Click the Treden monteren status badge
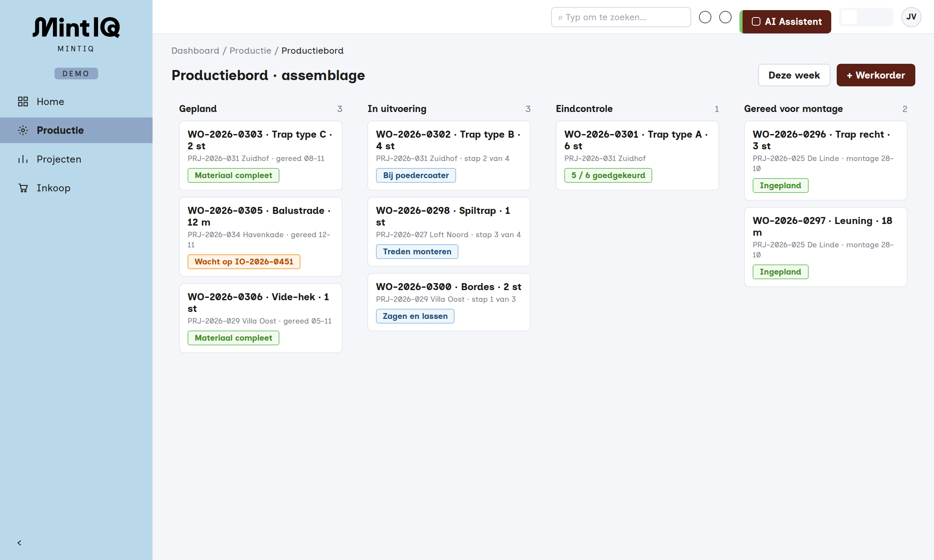This screenshot has width=934, height=560. click(x=417, y=252)
